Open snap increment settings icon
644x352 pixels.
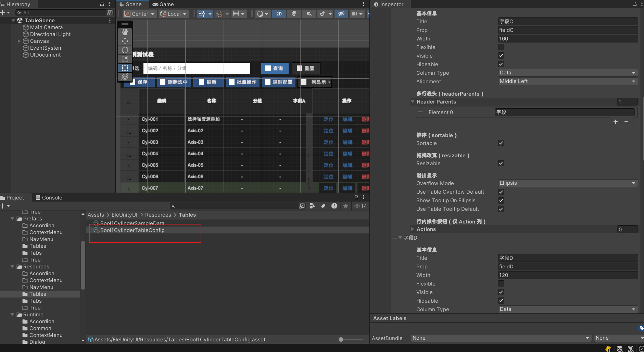pos(236,14)
